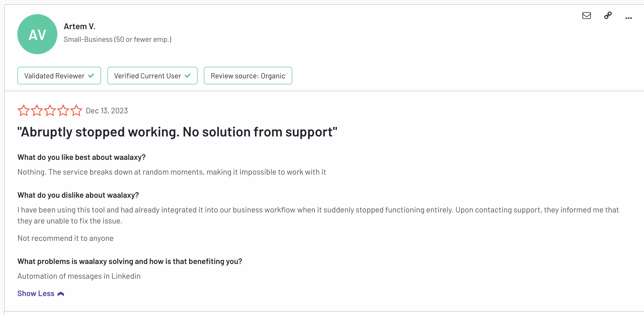The height and width of the screenshot is (315, 644).
Task: Click 'Not recommend it to anyone' text
Action: coord(66,238)
